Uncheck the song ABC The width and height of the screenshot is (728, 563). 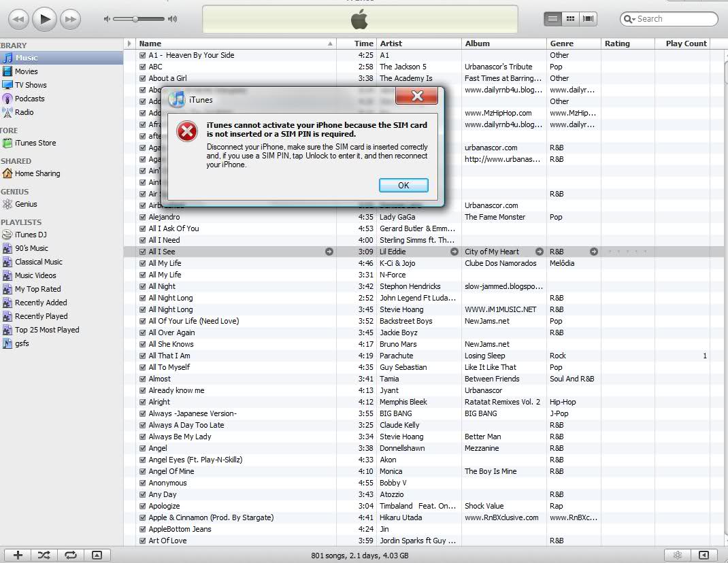point(142,67)
